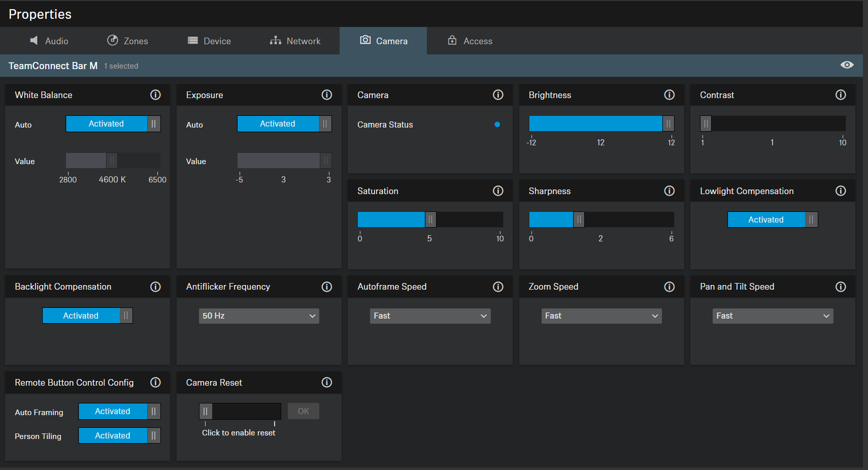The height and width of the screenshot is (470, 868).
Task: Click the Exposure Value slider
Action: (284, 161)
